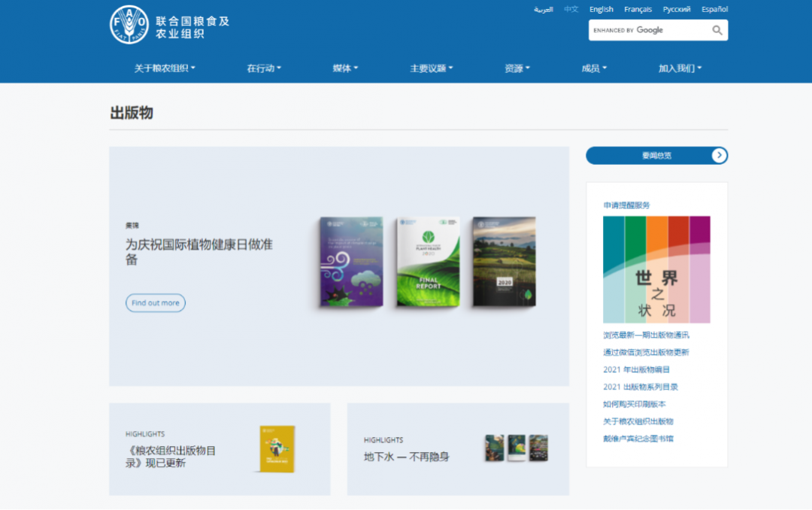Image resolution: width=812 pixels, height=510 pixels.
Task: Open the 如何购买印刷版本 link
Action: click(x=634, y=404)
